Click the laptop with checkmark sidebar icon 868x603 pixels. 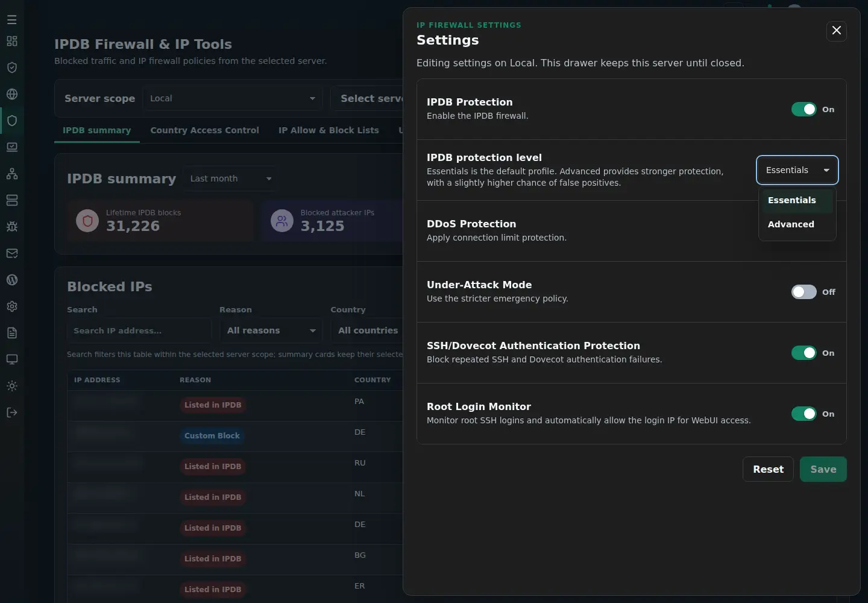12,147
